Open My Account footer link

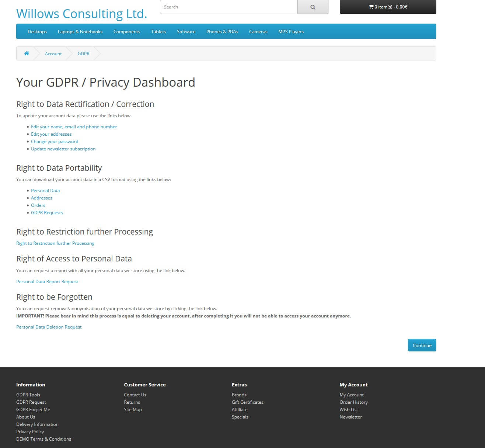point(352,395)
